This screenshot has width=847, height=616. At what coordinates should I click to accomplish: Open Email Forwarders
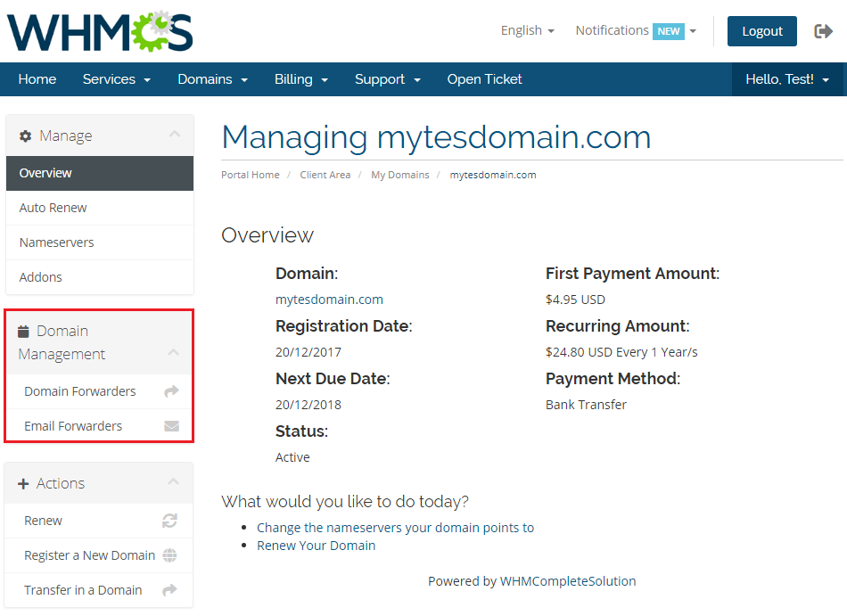coord(99,426)
